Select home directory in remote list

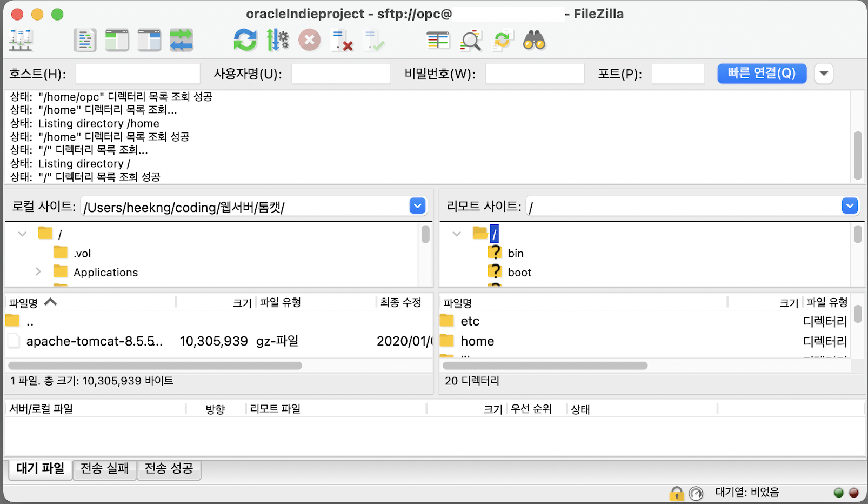[645, 341]
